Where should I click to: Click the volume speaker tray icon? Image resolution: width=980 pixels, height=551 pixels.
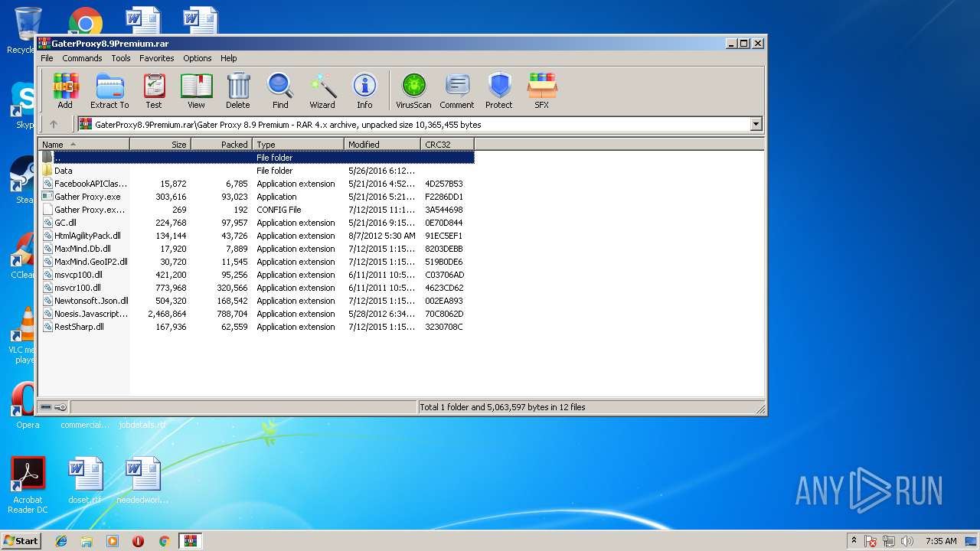(x=906, y=541)
